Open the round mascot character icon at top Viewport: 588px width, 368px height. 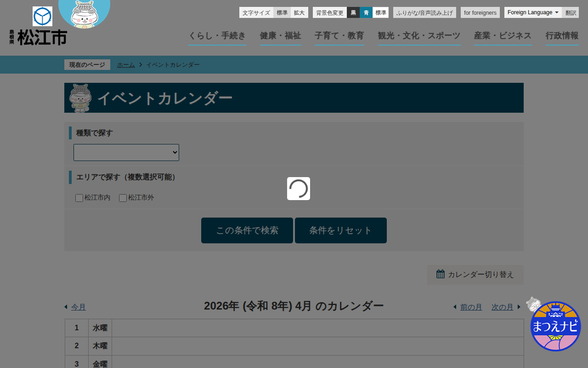pyautogui.click(x=84, y=13)
